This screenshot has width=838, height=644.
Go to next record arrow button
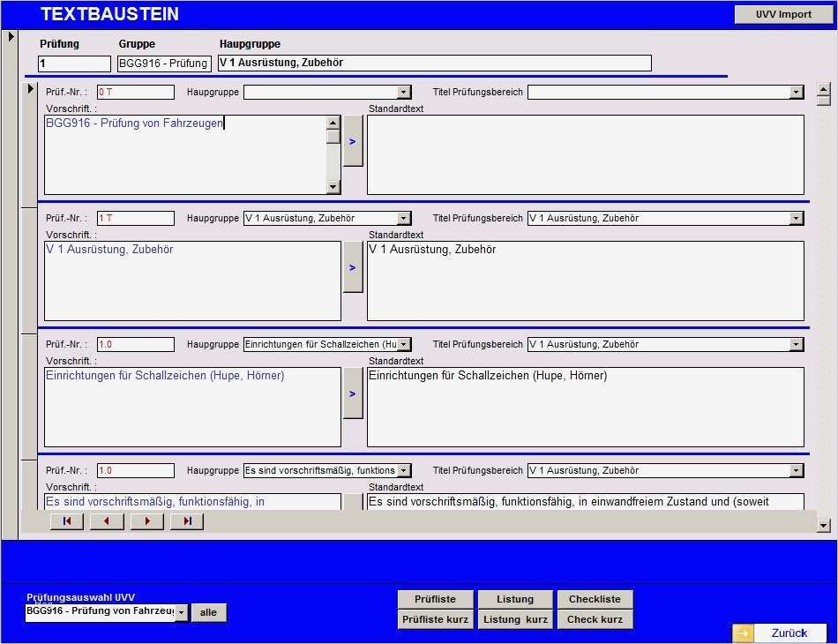click(147, 521)
